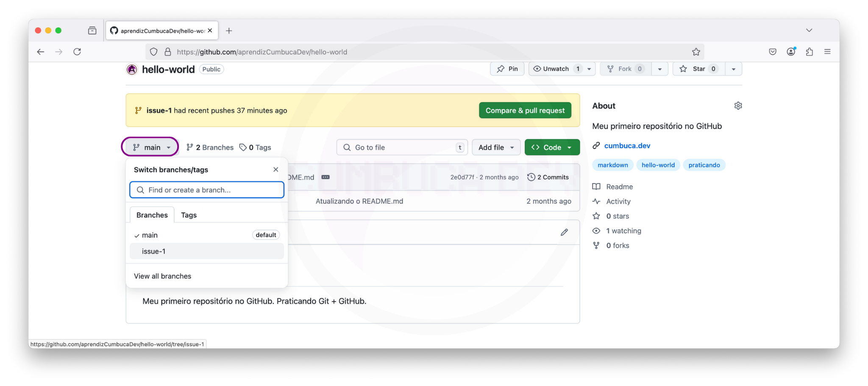The height and width of the screenshot is (386, 868).
Task: Toggle Unwatch for this repository
Action: (551, 69)
